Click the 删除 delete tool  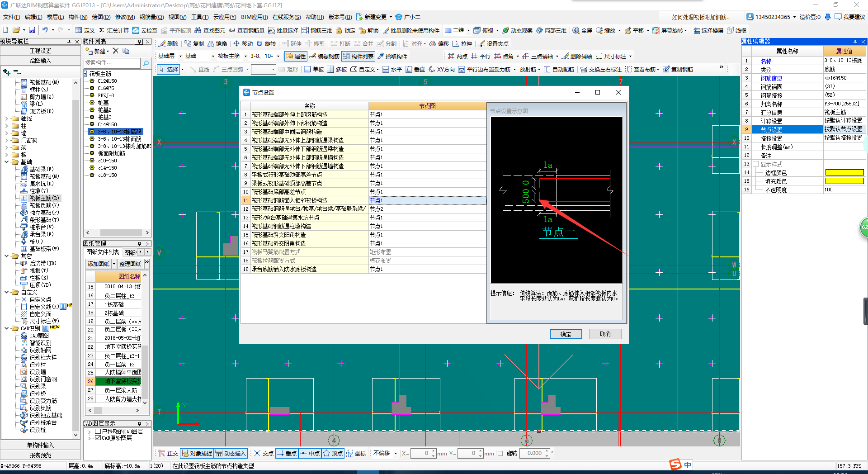coord(168,43)
